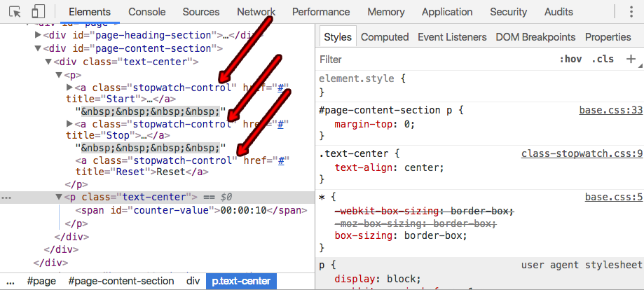Select the DOM Breakpoints sidebar tab
The height and width of the screenshot is (290, 644).
click(x=535, y=37)
